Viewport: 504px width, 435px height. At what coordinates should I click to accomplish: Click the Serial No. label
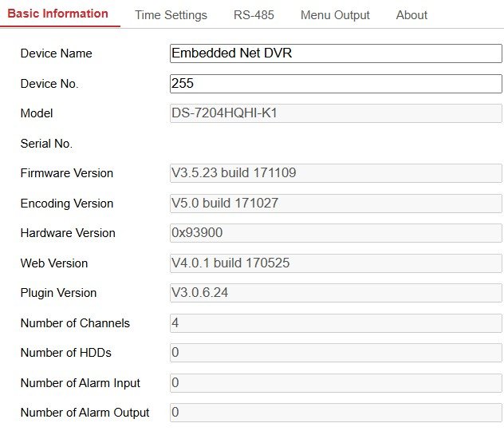tap(46, 144)
